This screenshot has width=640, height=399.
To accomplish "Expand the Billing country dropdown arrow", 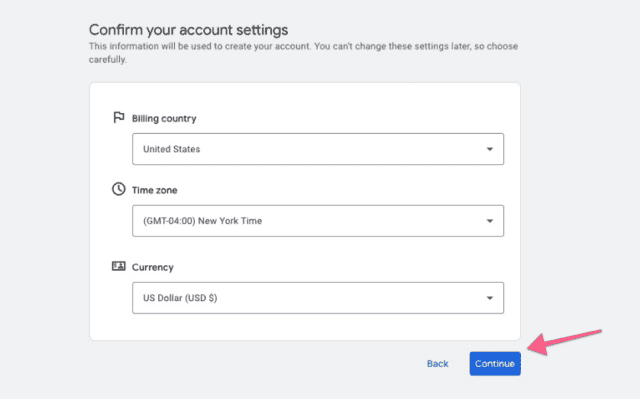I will (489, 149).
